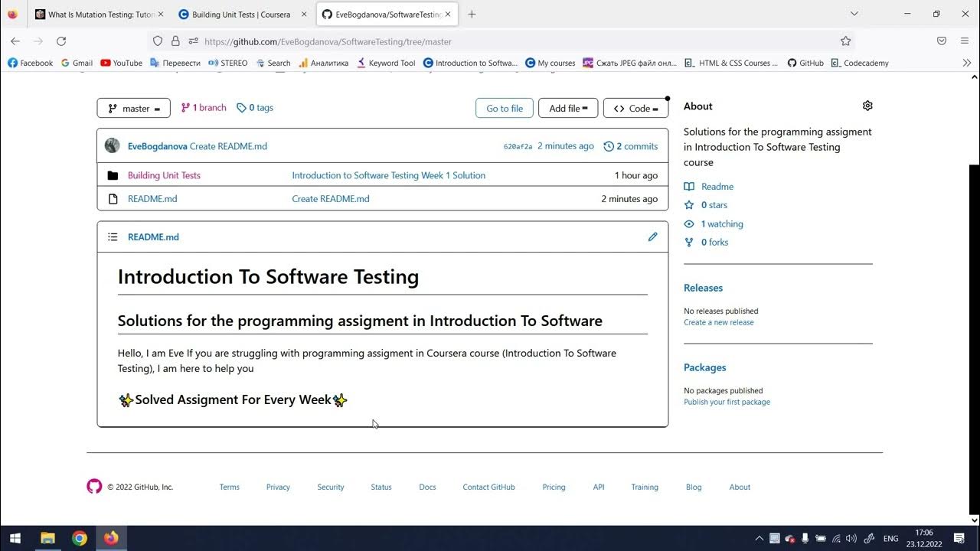Open the footer Pricing link
The image size is (980, 551).
554,487
